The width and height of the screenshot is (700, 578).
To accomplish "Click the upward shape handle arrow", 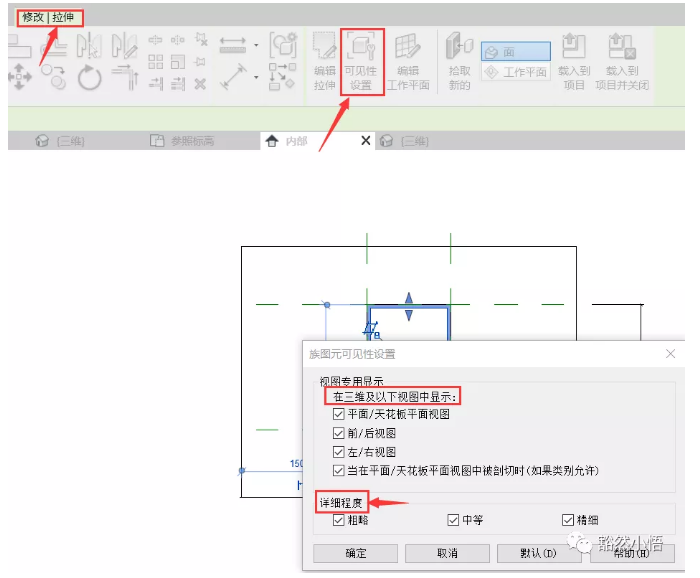I will [x=409, y=298].
